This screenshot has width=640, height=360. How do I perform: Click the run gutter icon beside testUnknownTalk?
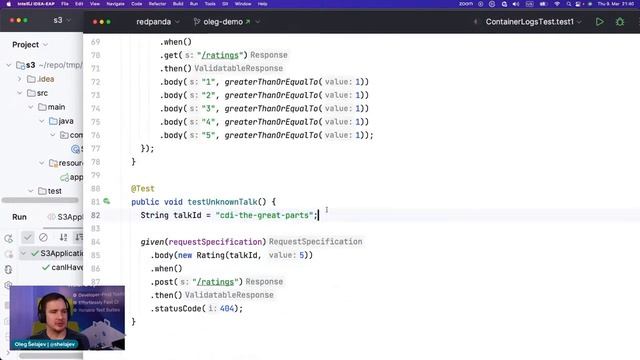coord(107,201)
